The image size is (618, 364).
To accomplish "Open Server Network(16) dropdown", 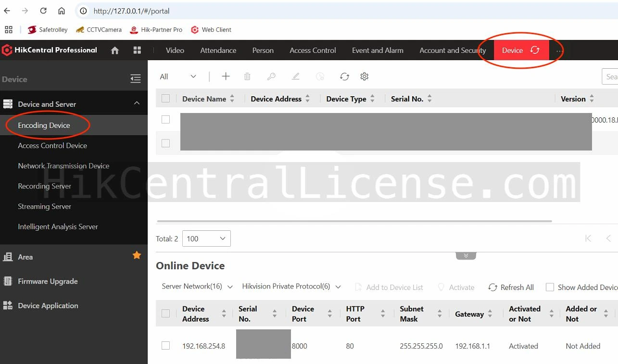I will click(197, 287).
